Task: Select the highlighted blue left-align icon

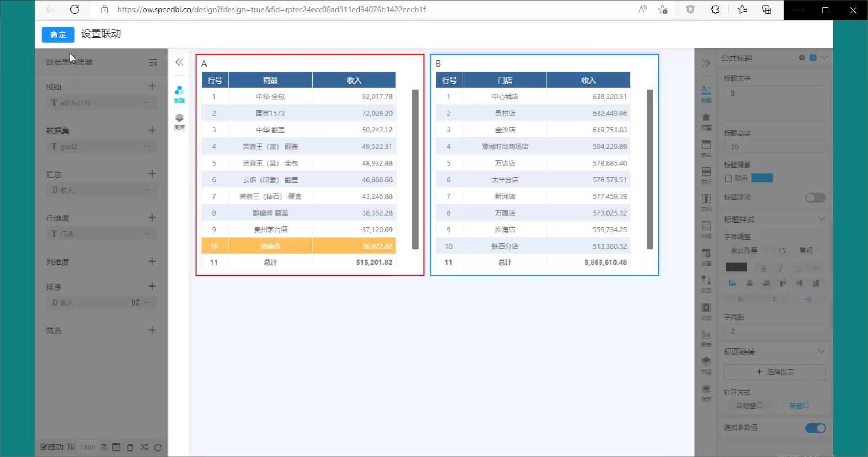Action: coord(732,283)
